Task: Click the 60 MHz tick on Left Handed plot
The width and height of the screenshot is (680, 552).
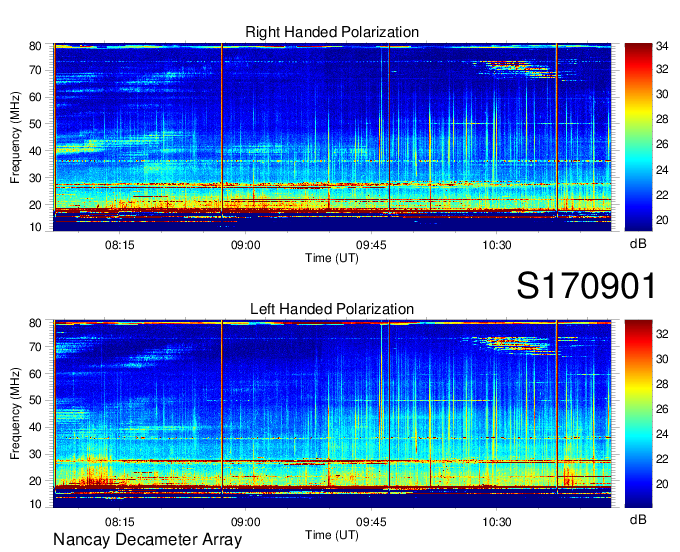Action: tap(35, 374)
